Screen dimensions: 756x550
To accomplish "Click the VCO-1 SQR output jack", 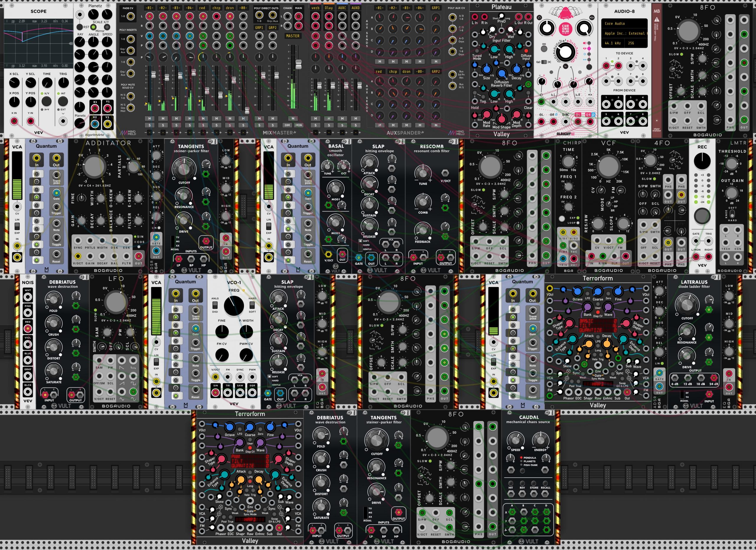I will point(252,392).
